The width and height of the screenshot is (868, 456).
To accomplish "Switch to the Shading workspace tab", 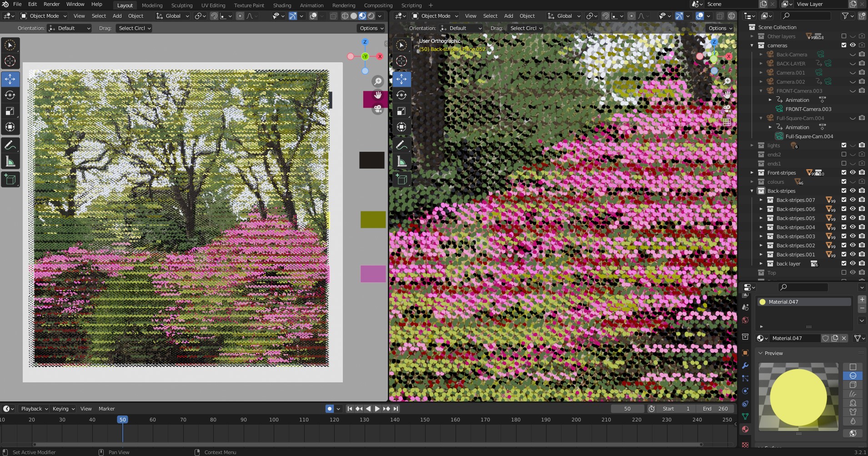I will (282, 5).
